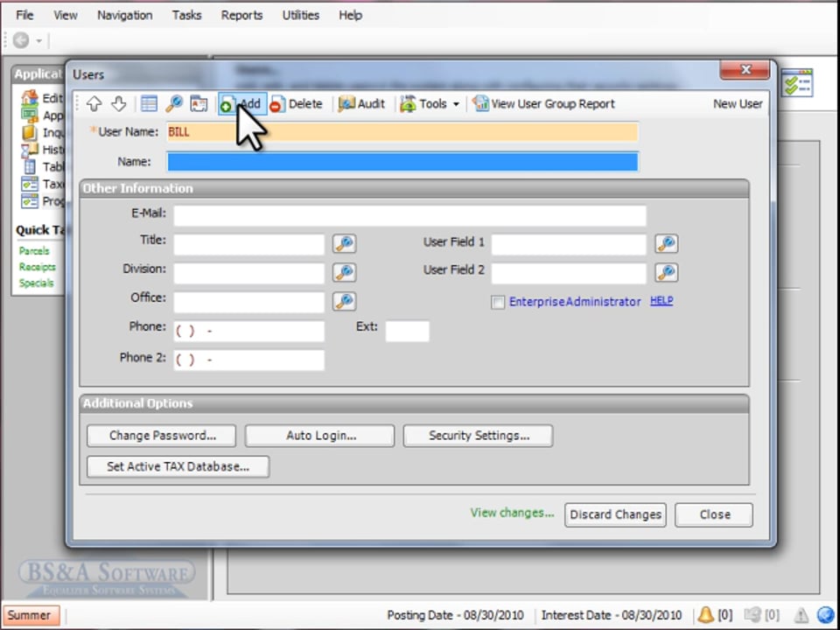
Task: Open the Help menu
Action: (x=350, y=15)
